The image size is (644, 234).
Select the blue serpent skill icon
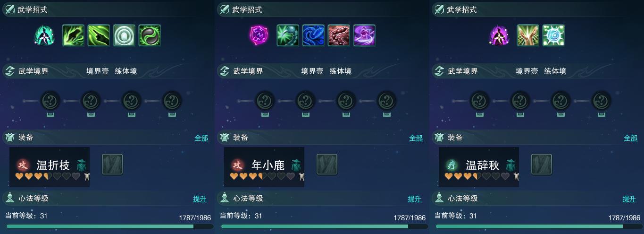(313, 35)
